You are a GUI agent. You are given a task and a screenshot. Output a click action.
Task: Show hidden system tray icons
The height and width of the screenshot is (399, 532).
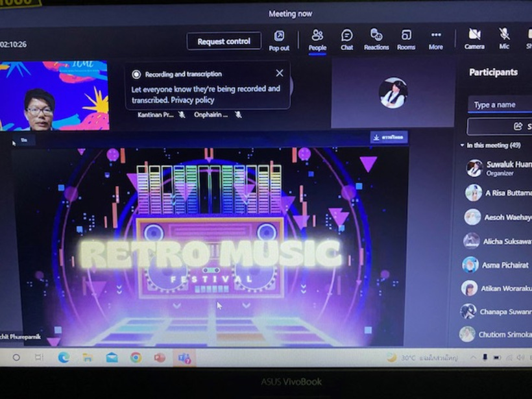tap(474, 357)
